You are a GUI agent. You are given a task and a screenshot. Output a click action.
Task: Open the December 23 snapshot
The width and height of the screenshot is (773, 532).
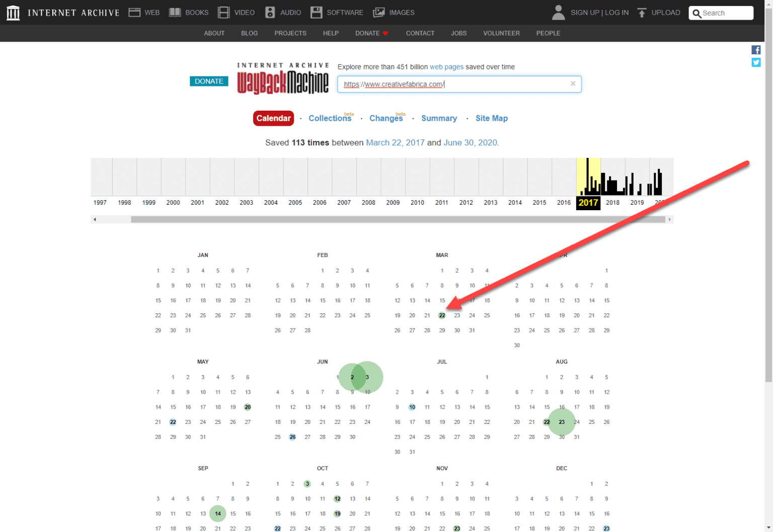pyautogui.click(x=606, y=528)
